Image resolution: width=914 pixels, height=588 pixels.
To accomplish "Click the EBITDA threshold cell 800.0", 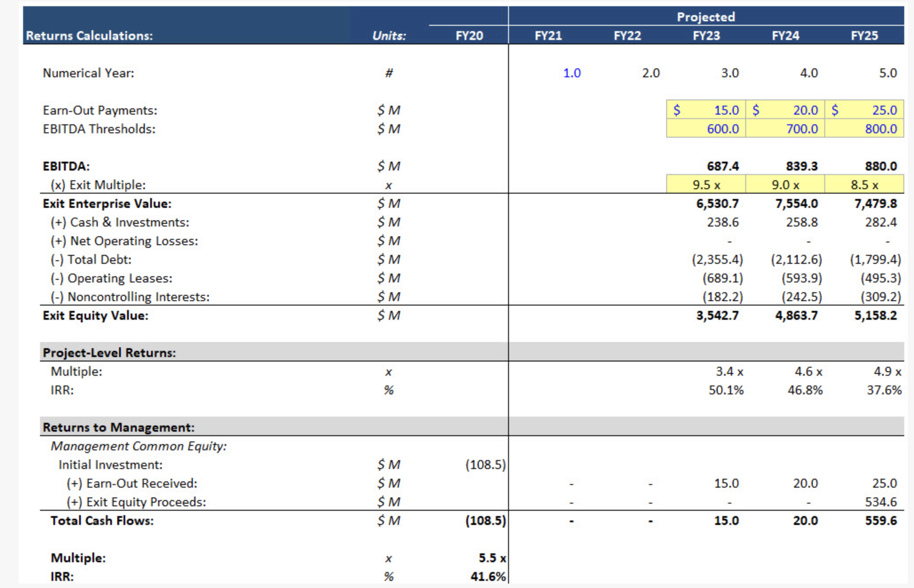I will [864, 129].
